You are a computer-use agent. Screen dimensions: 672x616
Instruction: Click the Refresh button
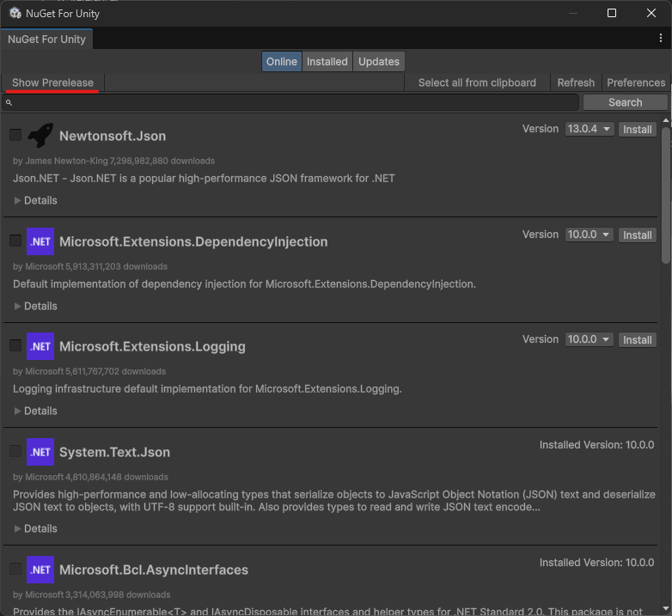(x=576, y=82)
